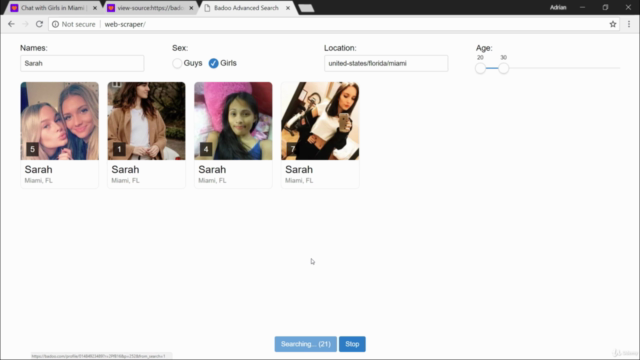Screen dimensions: 640x360
Task: Select the Girls radio option
Action: [213, 63]
